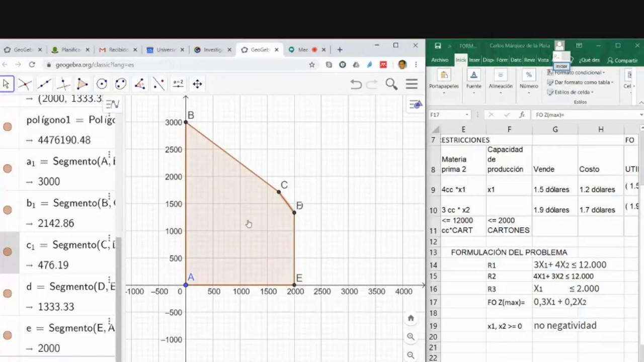Toggle visibility of segment a1

(x=8, y=168)
